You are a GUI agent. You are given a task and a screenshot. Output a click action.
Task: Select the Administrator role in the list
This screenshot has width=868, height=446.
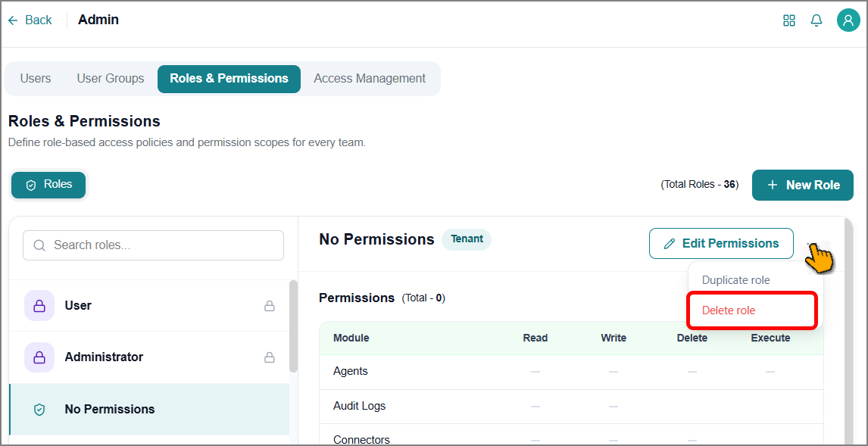point(149,357)
